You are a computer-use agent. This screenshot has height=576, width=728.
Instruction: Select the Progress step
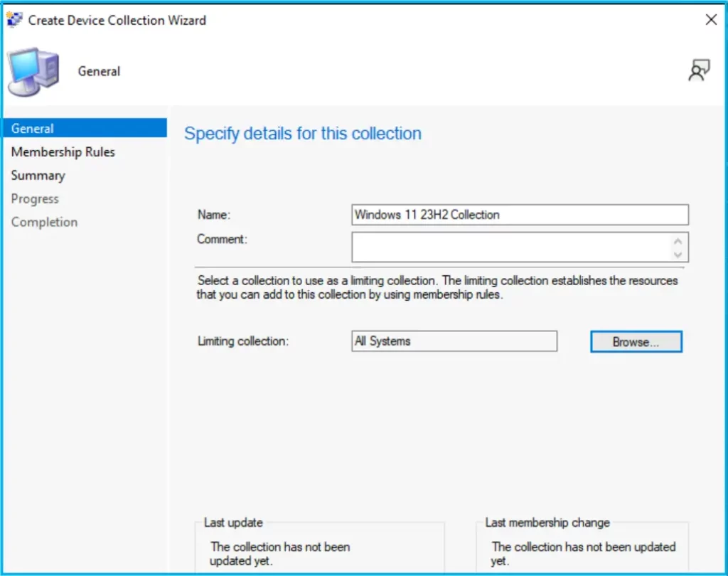[35, 199]
